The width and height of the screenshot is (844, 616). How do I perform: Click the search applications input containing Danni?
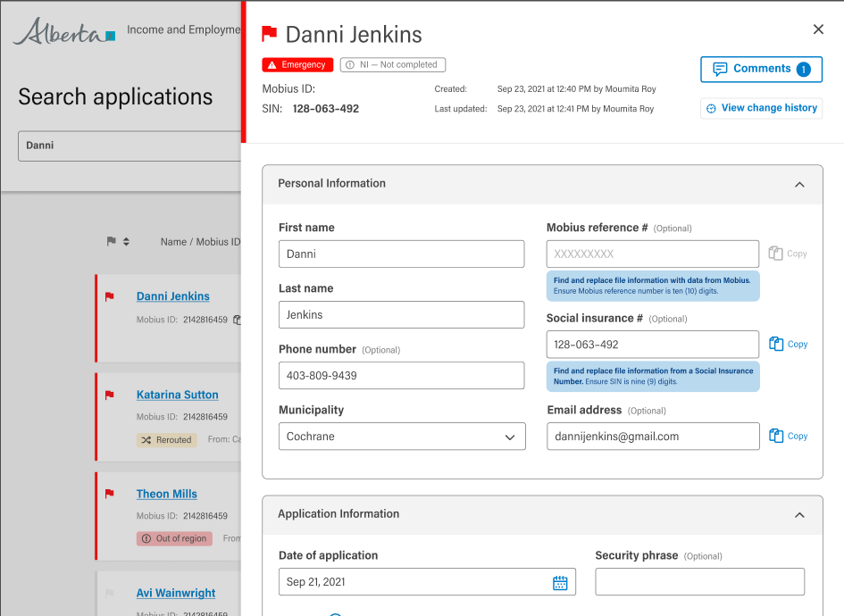[x=130, y=146]
